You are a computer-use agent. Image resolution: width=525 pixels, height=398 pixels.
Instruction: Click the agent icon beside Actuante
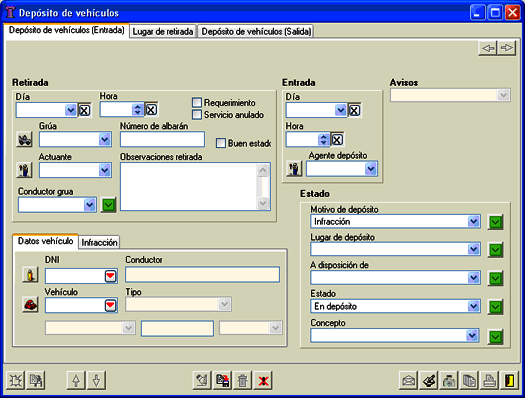pyautogui.click(x=24, y=170)
